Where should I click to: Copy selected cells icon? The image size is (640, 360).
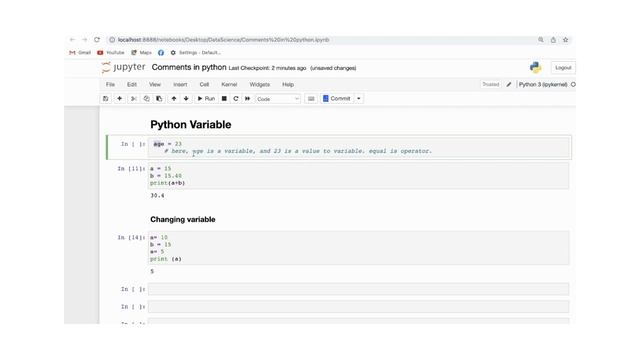click(x=146, y=98)
